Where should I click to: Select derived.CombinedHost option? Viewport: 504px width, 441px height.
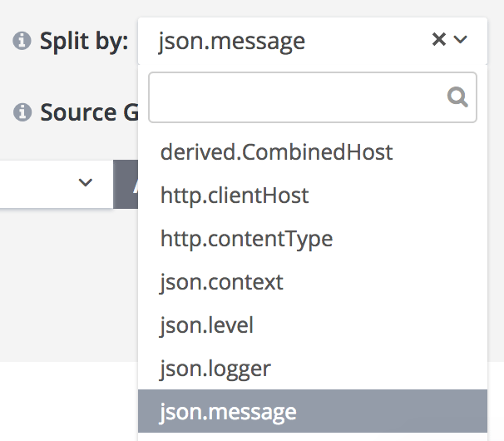pos(276,152)
